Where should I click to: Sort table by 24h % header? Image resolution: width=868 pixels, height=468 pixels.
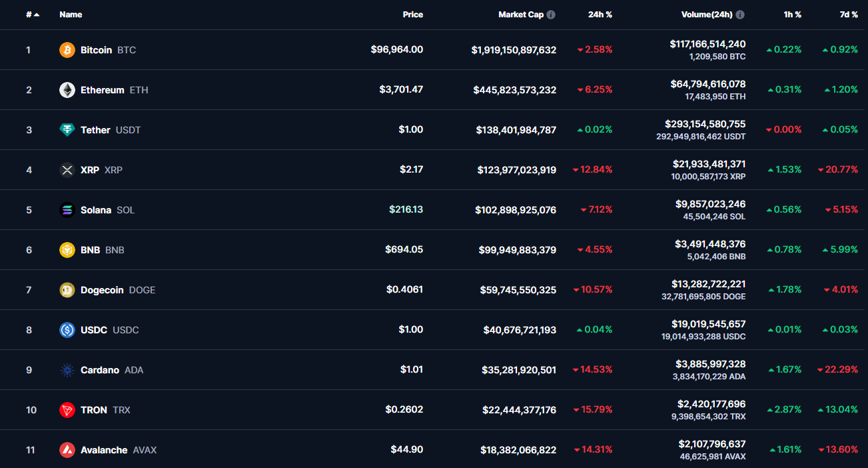pos(600,15)
